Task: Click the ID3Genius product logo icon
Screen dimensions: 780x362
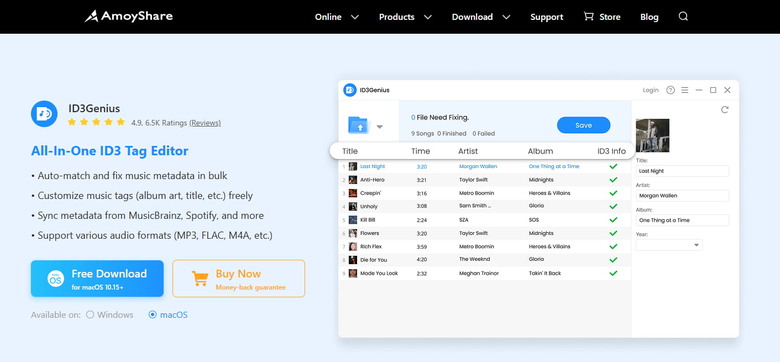Action: click(x=44, y=113)
